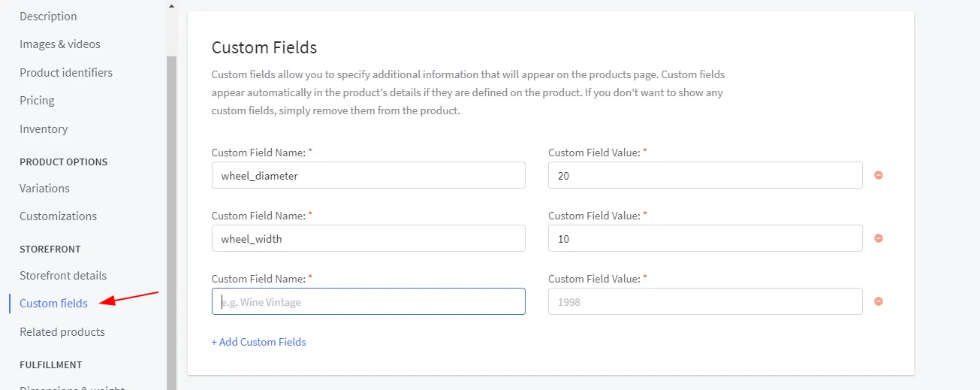The width and height of the screenshot is (980, 390).
Task: Remove the wheel_diameter custom field row
Action: pyautogui.click(x=878, y=176)
